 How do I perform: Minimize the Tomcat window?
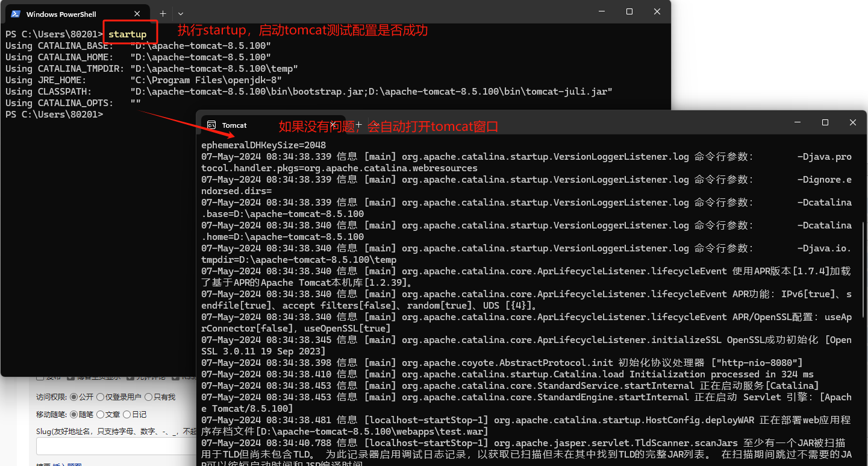pyautogui.click(x=798, y=122)
